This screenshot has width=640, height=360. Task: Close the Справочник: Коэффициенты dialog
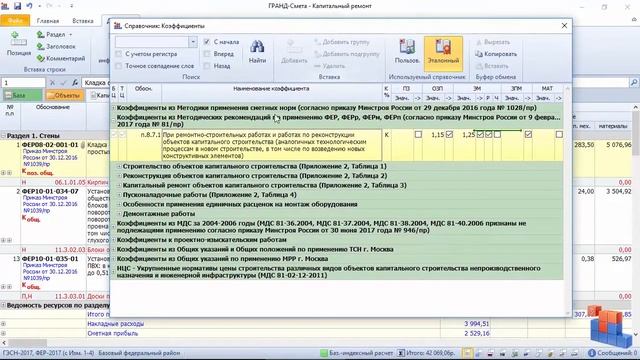[564, 26]
